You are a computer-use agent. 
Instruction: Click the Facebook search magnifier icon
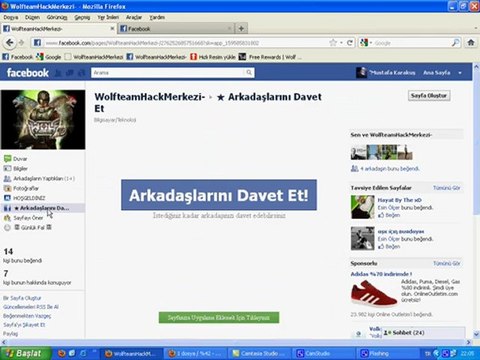249,73
